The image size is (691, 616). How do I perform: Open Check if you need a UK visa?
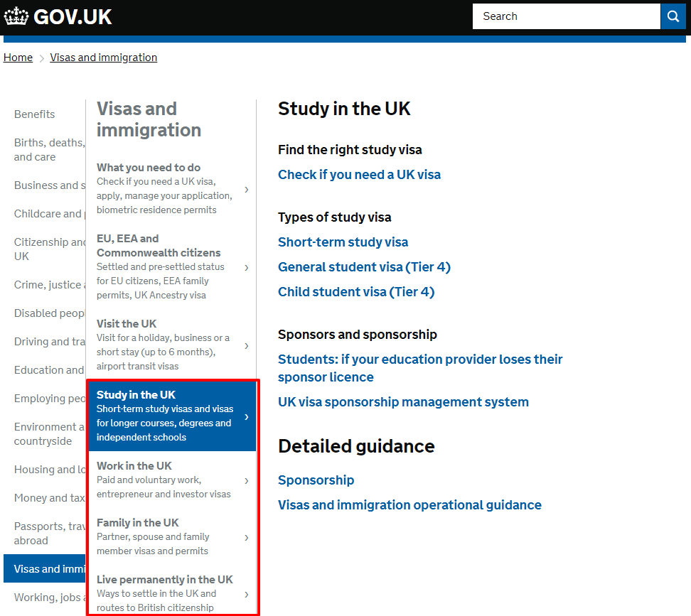(359, 175)
